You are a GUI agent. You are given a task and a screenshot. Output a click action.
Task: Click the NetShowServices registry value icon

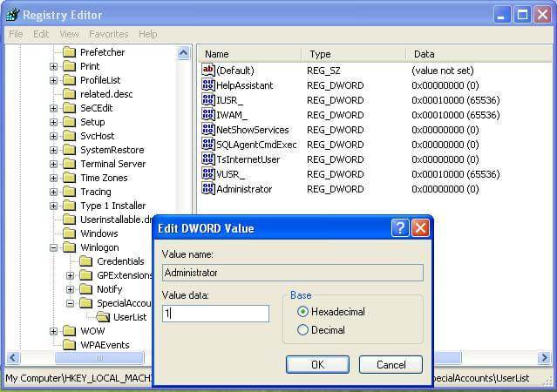coord(208,130)
